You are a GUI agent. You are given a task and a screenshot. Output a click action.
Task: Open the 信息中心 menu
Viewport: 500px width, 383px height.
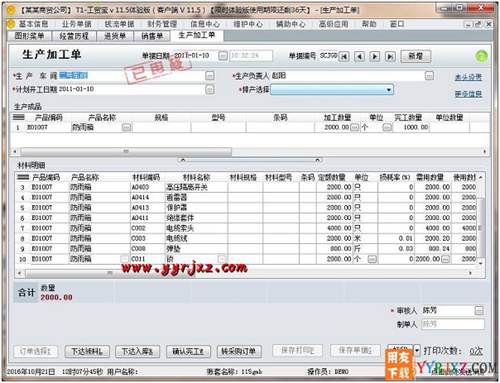pos(205,24)
